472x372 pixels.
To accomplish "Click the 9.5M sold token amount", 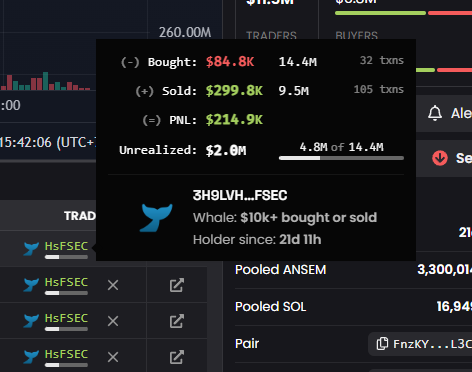I will click(294, 91).
